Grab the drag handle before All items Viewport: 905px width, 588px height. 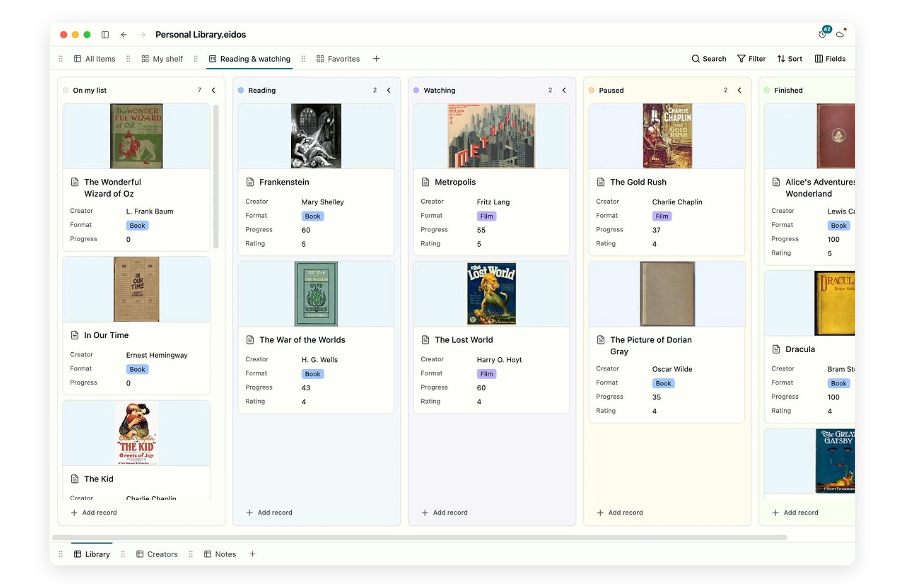click(x=61, y=59)
